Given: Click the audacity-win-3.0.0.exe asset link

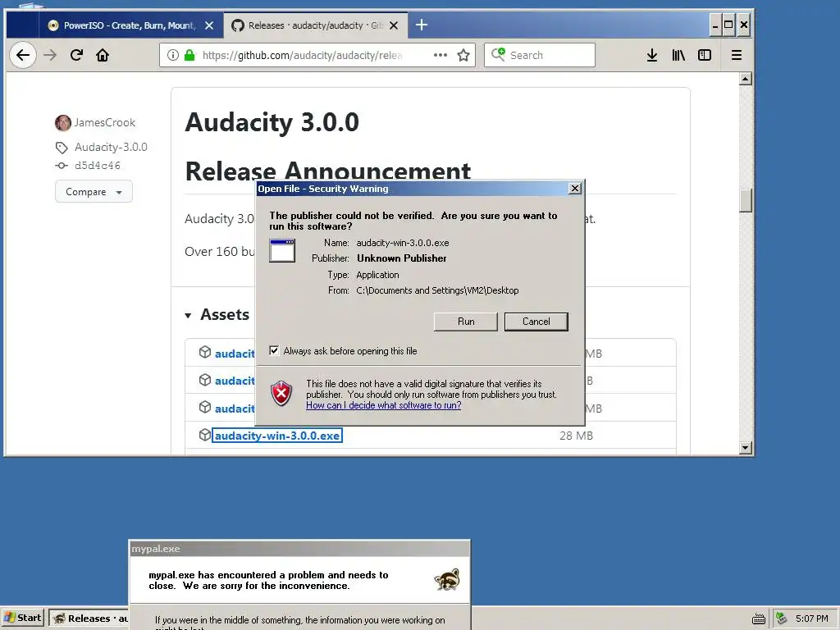Looking at the screenshot, I should click(277, 436).
